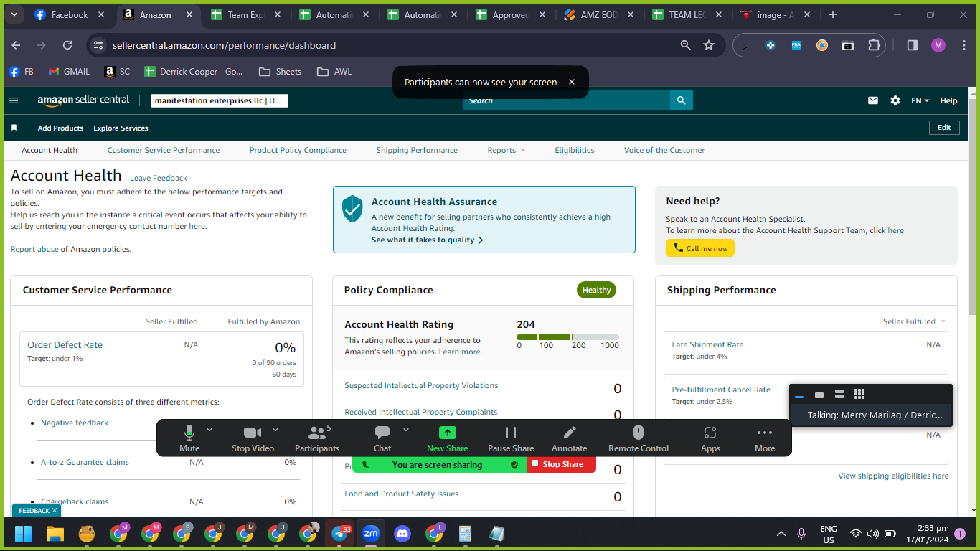Image resolution: width=980 pixels, height=551 pixels.
Task: Click the bookmark flag icon beside Add Products
Action: [x=14, y=128]
